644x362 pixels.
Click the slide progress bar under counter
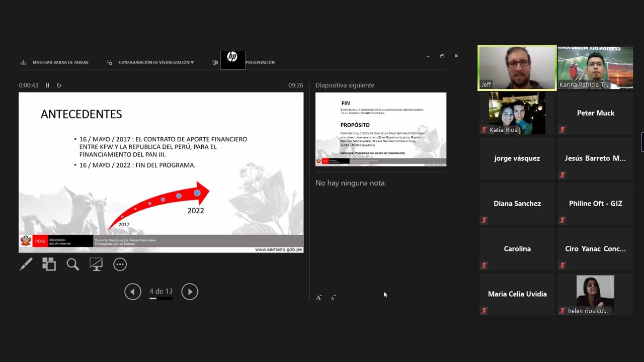[x=161, y=299]
